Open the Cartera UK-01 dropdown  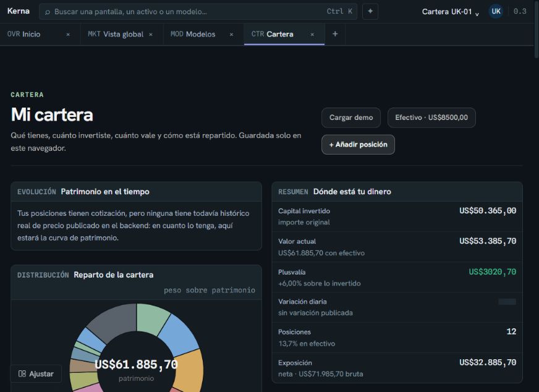(x=451, y=12)
